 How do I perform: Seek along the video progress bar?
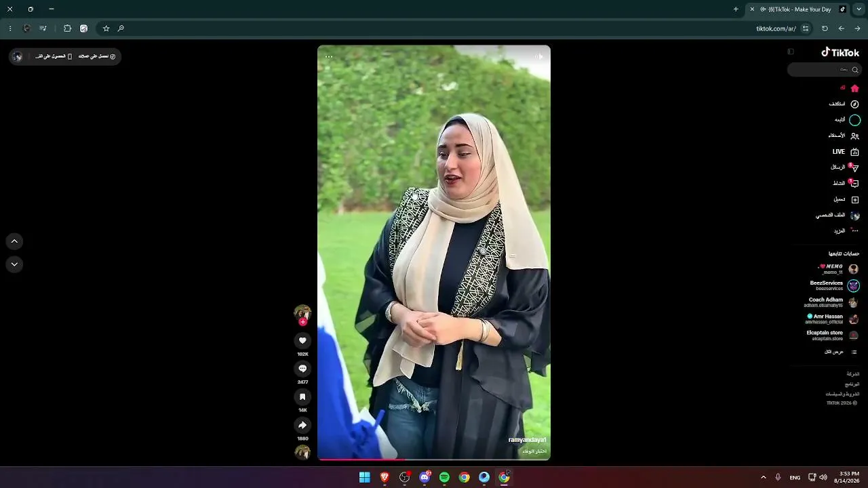[x=434, y=460]
